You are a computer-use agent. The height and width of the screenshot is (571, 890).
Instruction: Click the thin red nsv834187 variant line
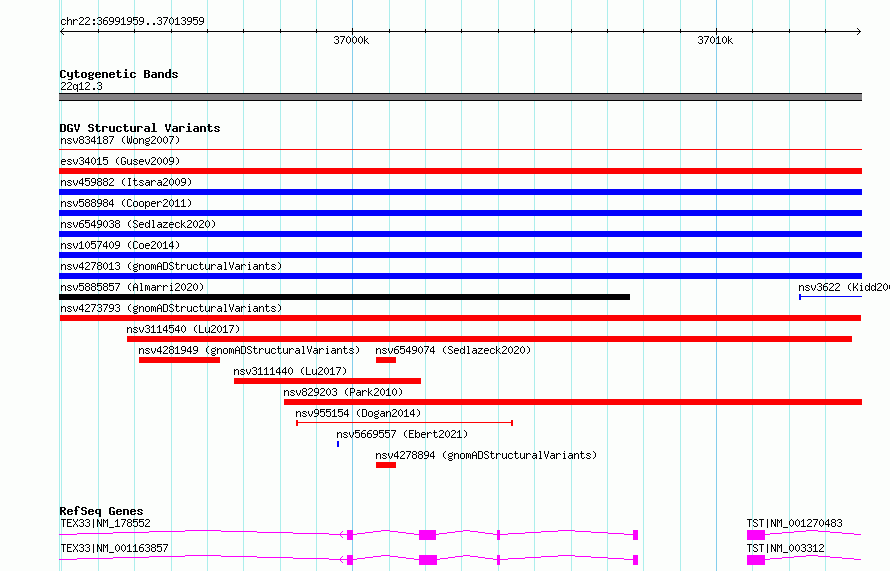point(460,149)
